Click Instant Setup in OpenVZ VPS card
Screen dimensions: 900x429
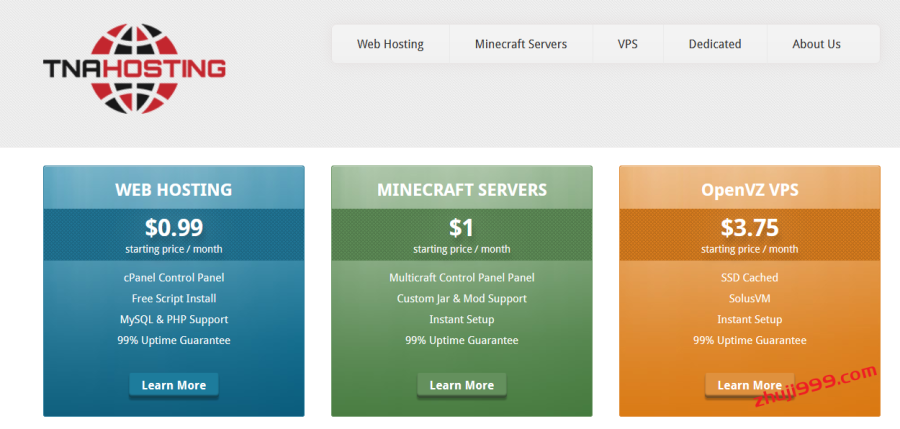(x=750, y=320)
